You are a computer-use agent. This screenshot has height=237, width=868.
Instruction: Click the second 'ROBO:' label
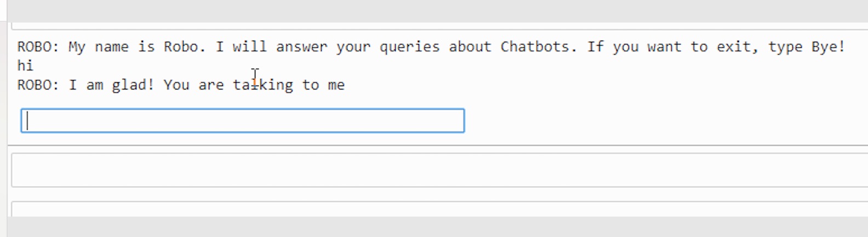38,85
